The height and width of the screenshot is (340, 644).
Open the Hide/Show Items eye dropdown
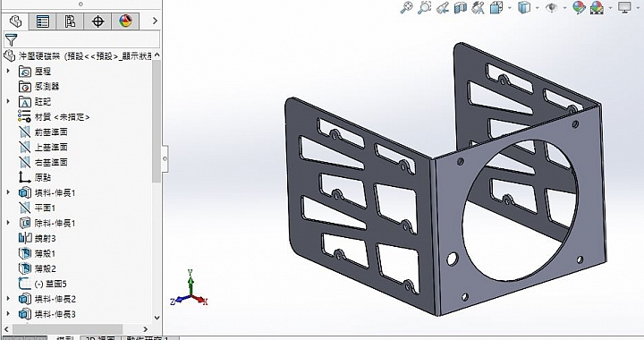(x=564, y=8)
